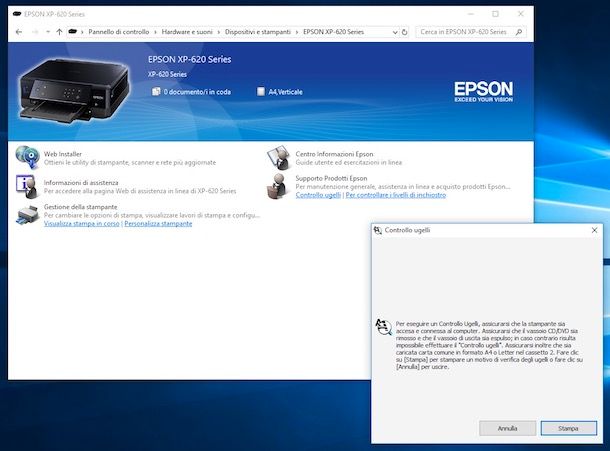
Task: Open Centro Informazioni Epson
Action: pyautogui.click(x=334, y=154)
